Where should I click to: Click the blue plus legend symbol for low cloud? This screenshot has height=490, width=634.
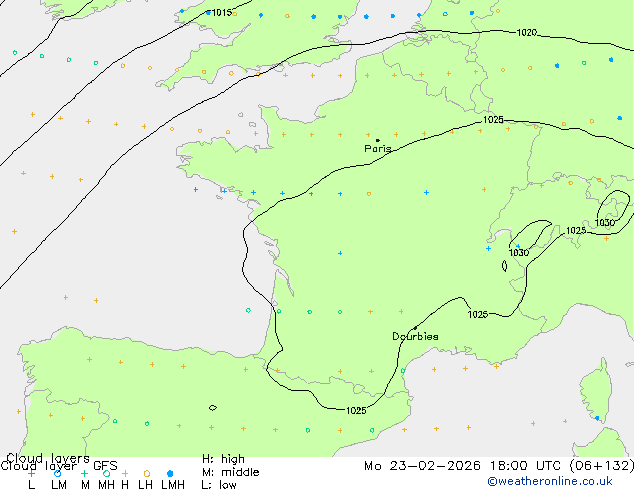click(31, 473)
